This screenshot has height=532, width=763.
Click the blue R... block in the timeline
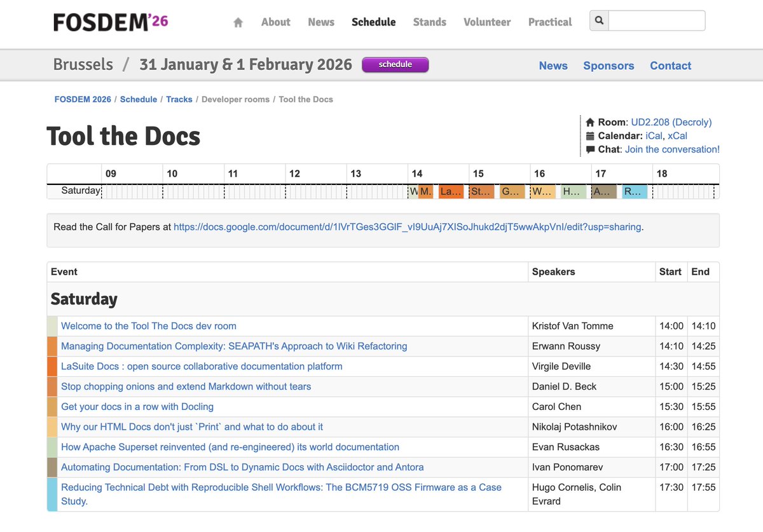pyautogui.click(x=635, y=191)
